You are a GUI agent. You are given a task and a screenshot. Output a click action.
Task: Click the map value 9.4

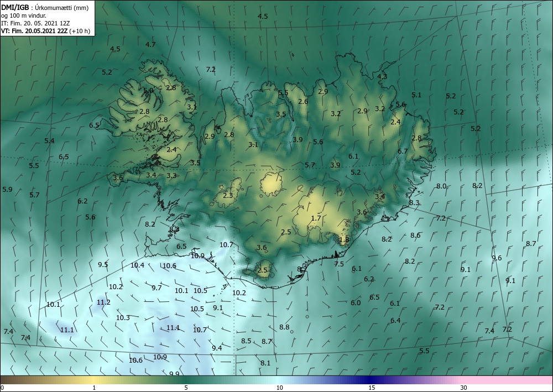[x=217, y=348]
